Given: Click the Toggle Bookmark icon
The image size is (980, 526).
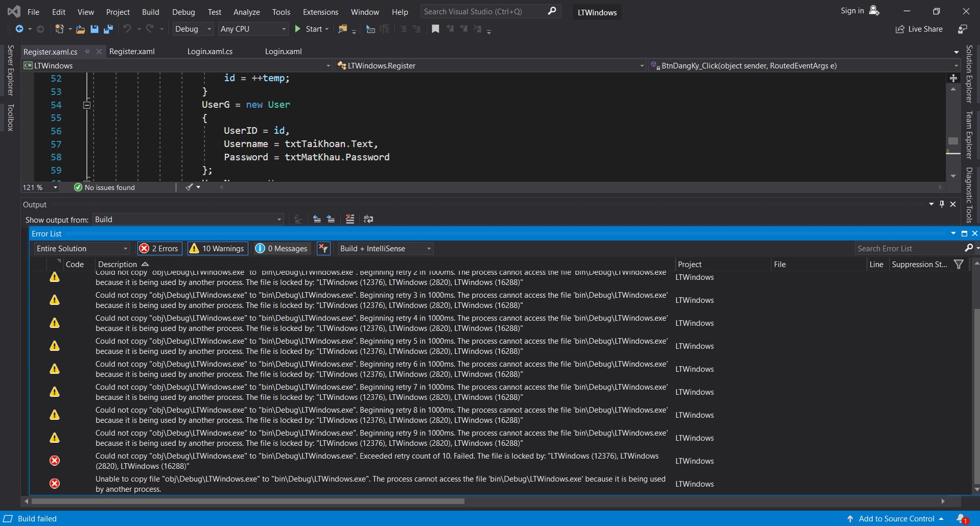Looking at the screenshot, I should pyautogui.click(x=435, y=29).
